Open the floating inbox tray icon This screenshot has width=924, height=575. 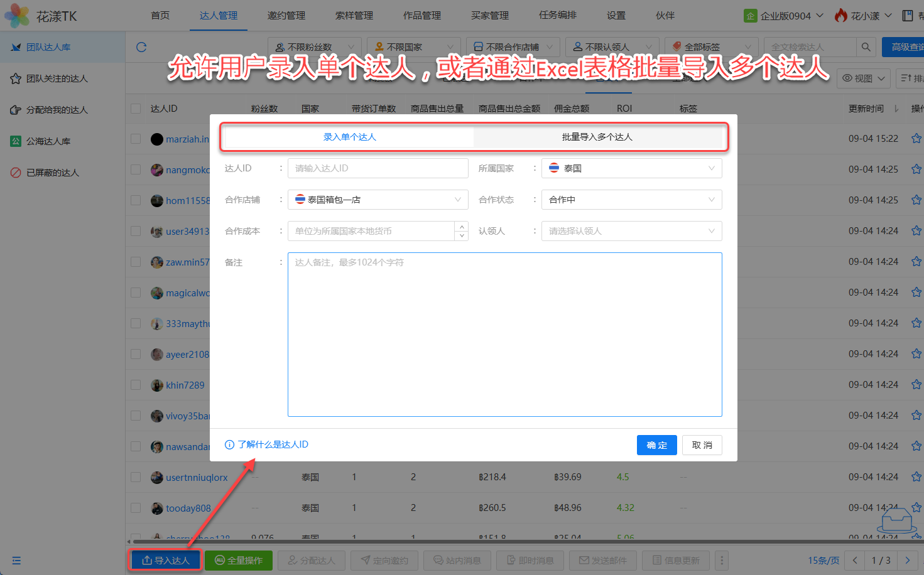click(x=896, y=520)
